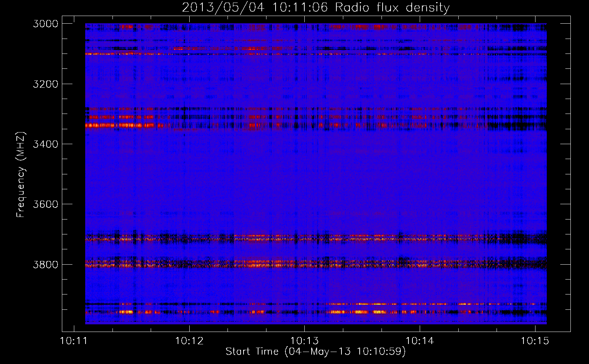Select the 3000 frequency tick label
The height and width of the screenshot is (364, 589).
[x=46, y=24]
